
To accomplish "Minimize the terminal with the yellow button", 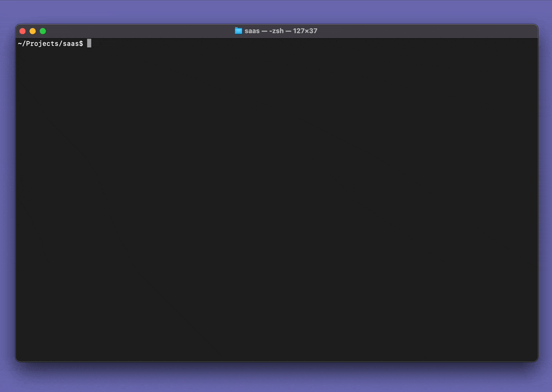I will pos(33,31).
